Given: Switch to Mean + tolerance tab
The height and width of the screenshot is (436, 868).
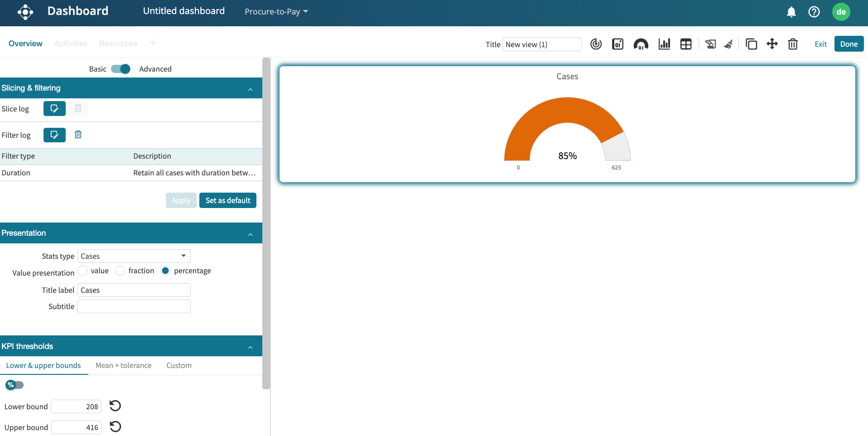Looking at the screenshot, I should (123, 365).
